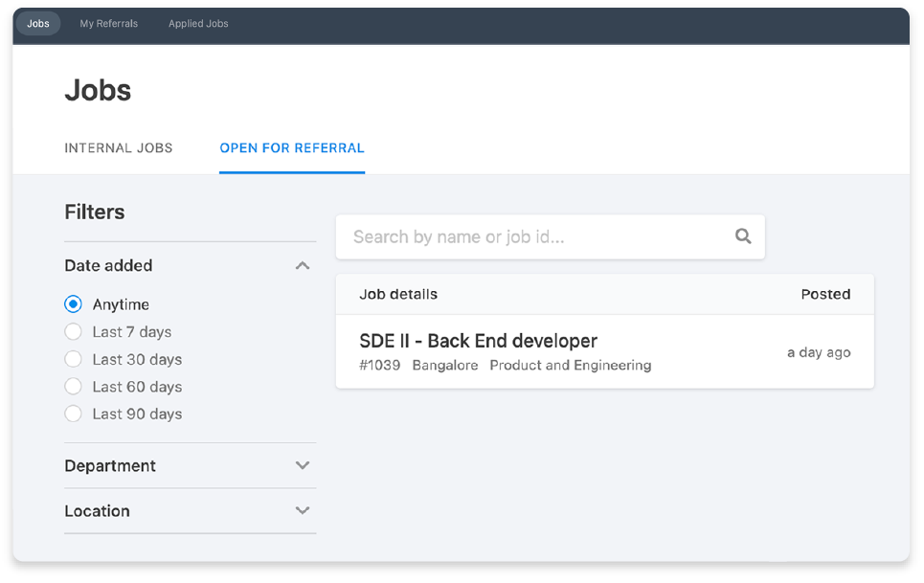The width and height of the screenshot is (924, 583).
Task: Open Applied Jobs in top navigation
Action: [198, 24]
